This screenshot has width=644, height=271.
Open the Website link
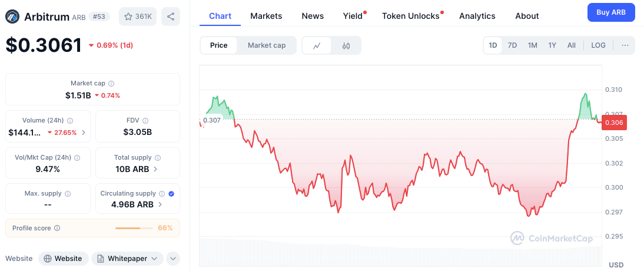point(64,259)
